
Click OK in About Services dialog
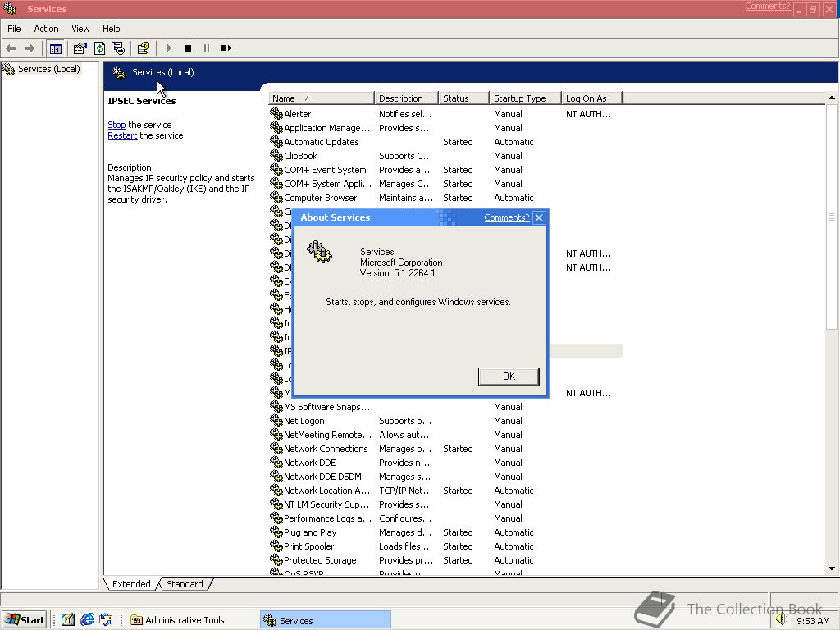click(x=509, y=376)
